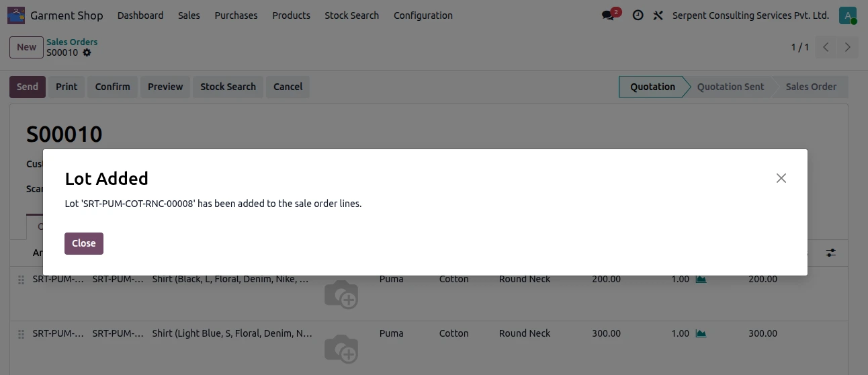Open the Dashboard menu

(x=140, y=15)
